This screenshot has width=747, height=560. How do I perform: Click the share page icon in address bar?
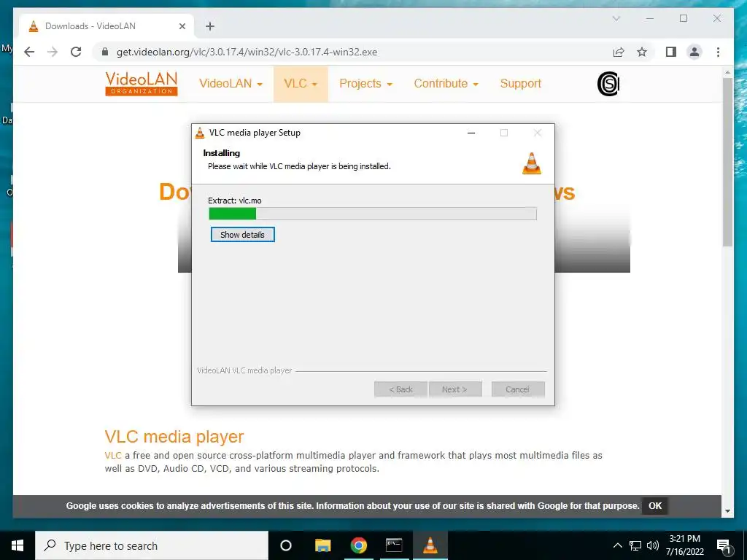click(619, 52)
